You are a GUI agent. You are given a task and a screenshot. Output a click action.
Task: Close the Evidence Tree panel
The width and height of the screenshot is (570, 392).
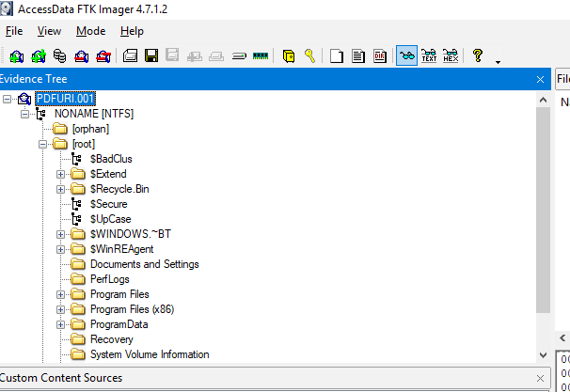point(540,79)
